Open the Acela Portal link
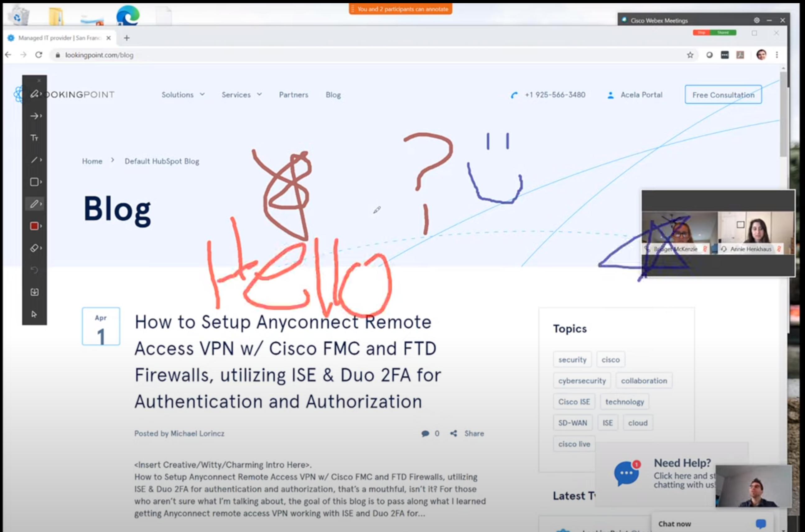The height and width of the screenshot is (532, 805). [x=635, y=95]
